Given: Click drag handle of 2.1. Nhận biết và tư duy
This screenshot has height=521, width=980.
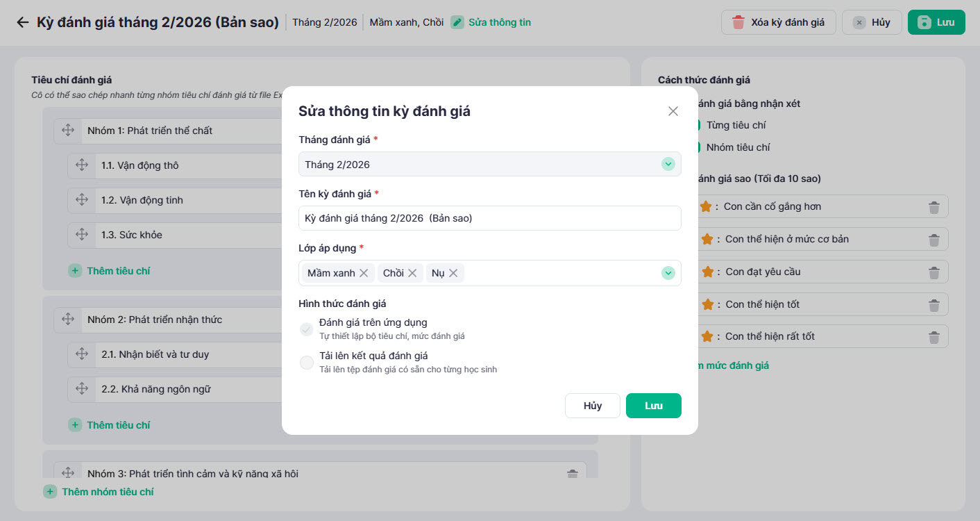Looking at the screenshot, I should click(82, 354).
